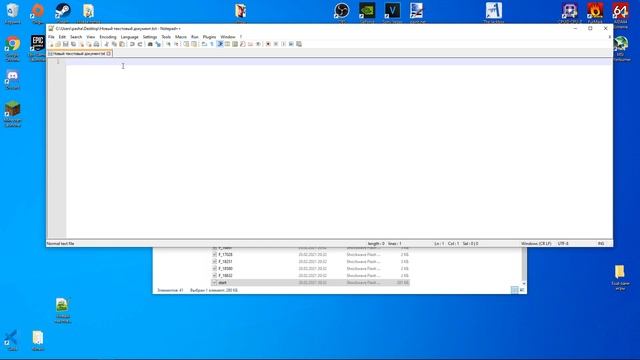This screenshot has height=360, width=640.
Task: Click the Undo toolbar icon
Action: pos(132,44)
